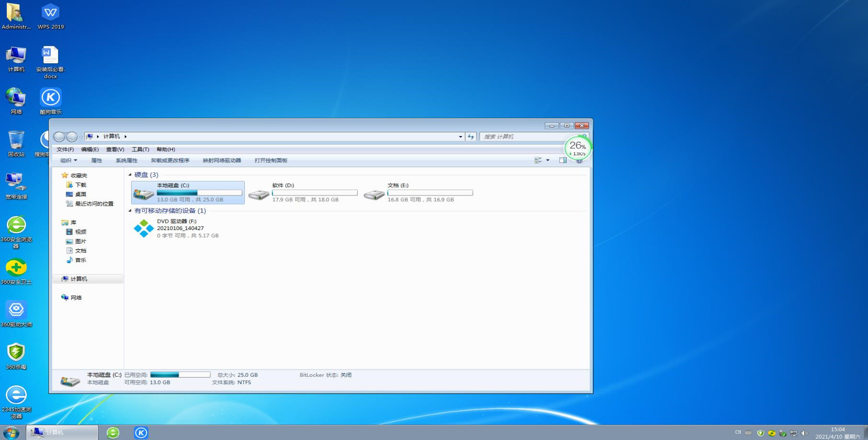Click the refresh button beside the address bar
The height and width of the screenshot is (440, 868).
(471, 137)
